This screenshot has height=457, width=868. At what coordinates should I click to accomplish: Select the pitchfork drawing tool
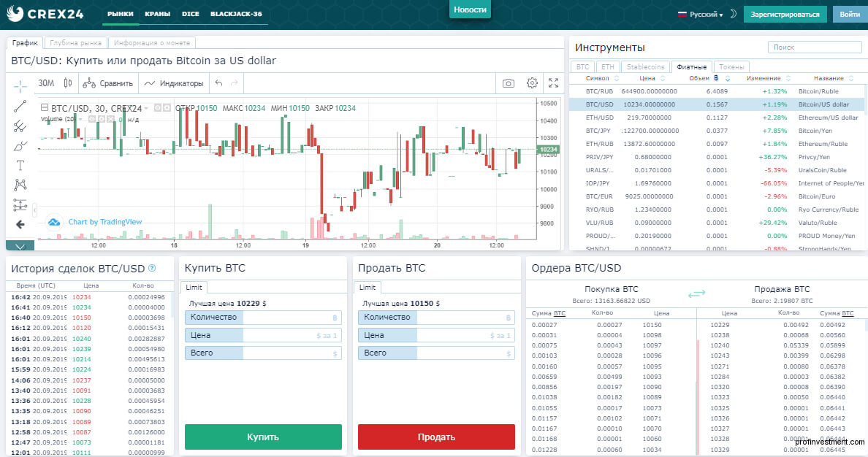click(x=20, y=126)
